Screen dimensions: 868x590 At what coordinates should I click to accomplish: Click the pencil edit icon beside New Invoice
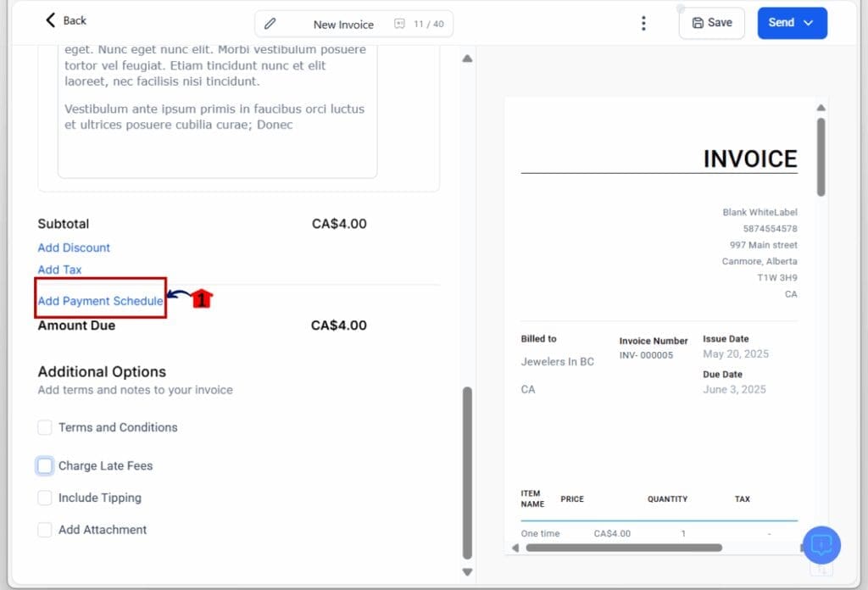(270, 24)
